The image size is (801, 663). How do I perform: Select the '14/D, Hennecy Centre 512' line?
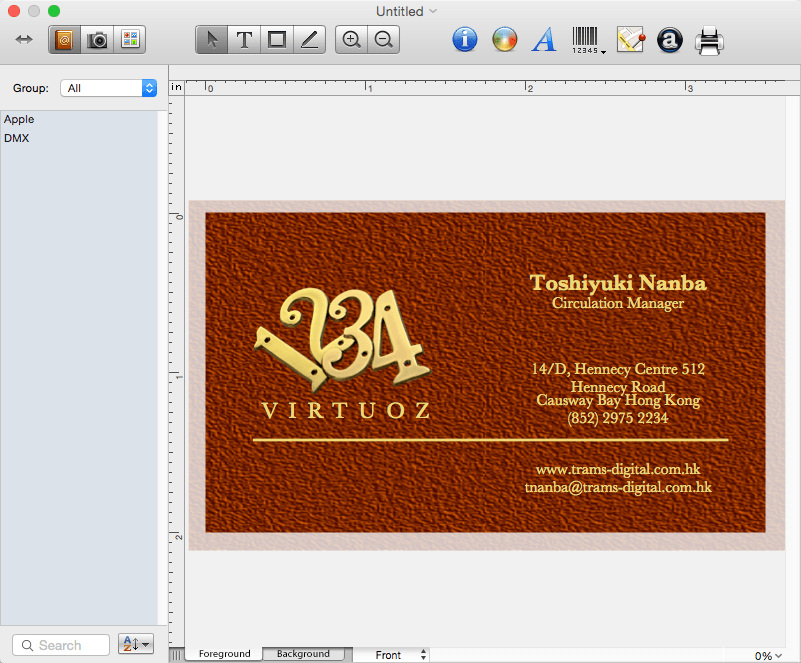(x=618, y=369)
